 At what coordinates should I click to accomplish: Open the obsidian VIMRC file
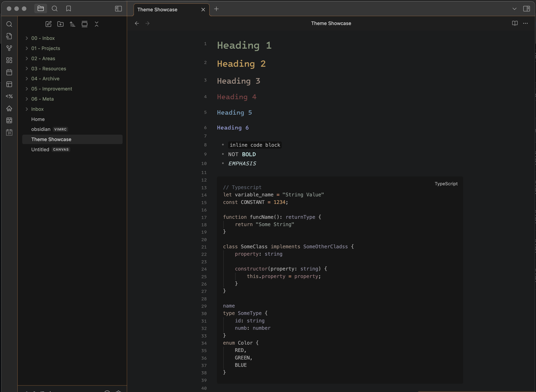(72, 129)
